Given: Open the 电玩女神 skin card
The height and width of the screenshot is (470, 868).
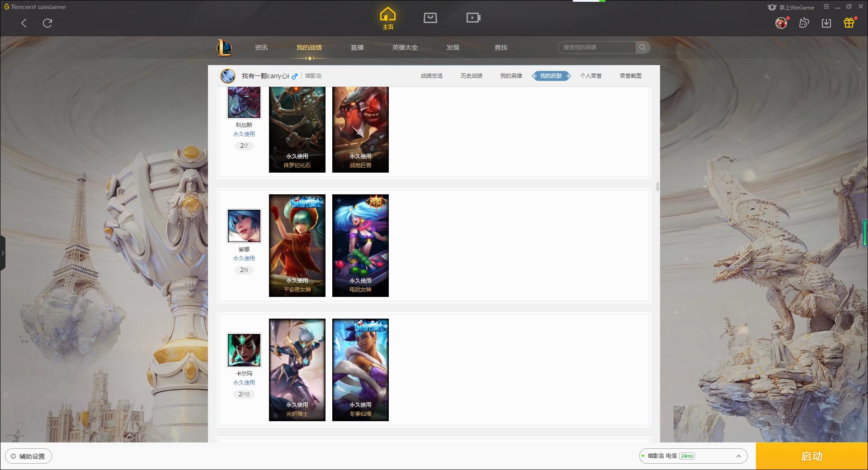Looking at the screenshot, I should pos(360,245).
